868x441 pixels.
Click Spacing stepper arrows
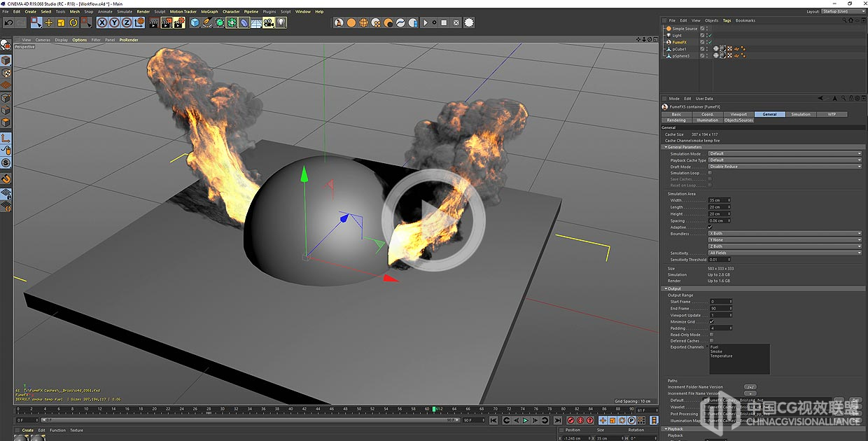click(729, 220)
